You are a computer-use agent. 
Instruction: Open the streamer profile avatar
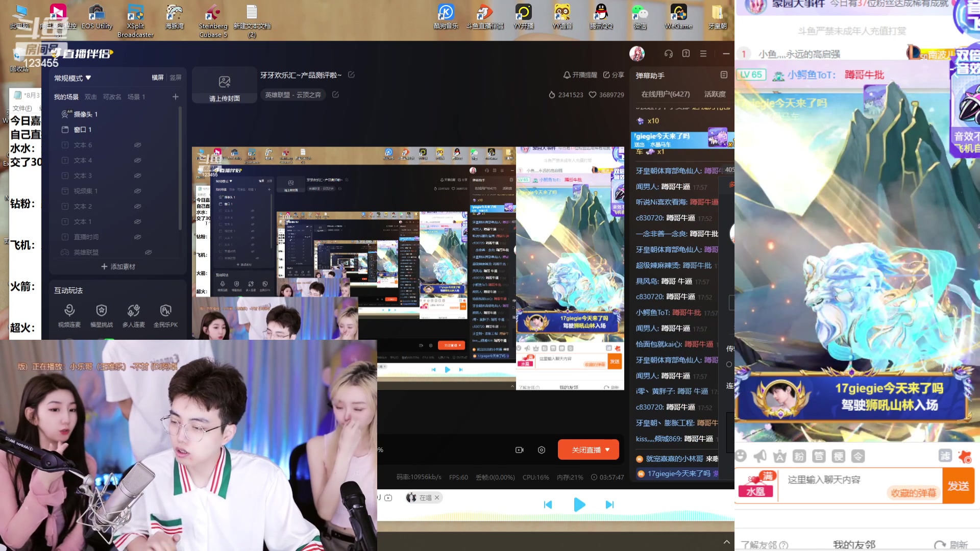tap(637, 53)
